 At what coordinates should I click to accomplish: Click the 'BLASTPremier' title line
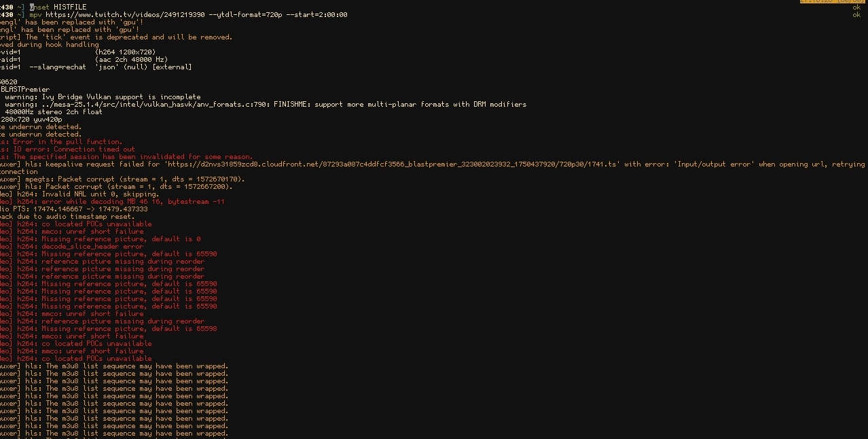coord(25,90)
